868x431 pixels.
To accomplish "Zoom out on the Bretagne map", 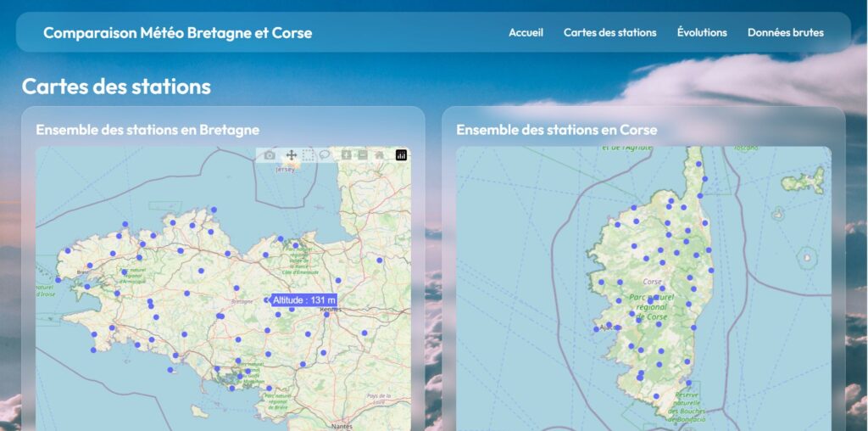I will 362,155.
